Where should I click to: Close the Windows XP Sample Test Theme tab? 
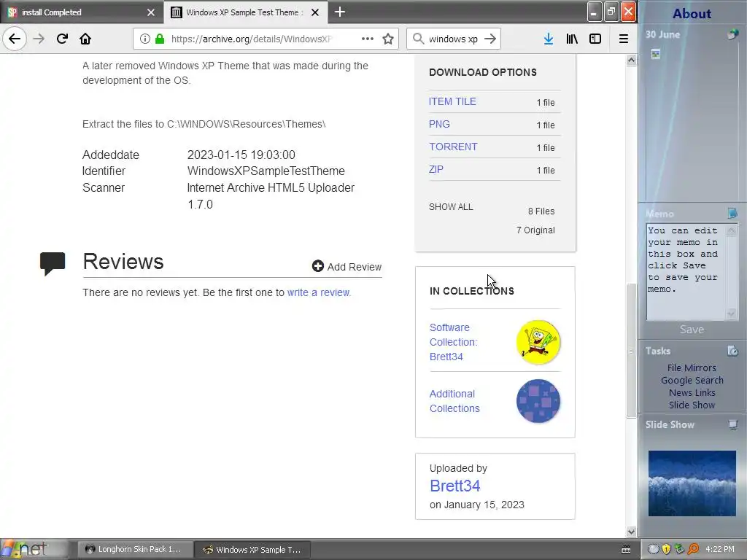pos(315,12)
